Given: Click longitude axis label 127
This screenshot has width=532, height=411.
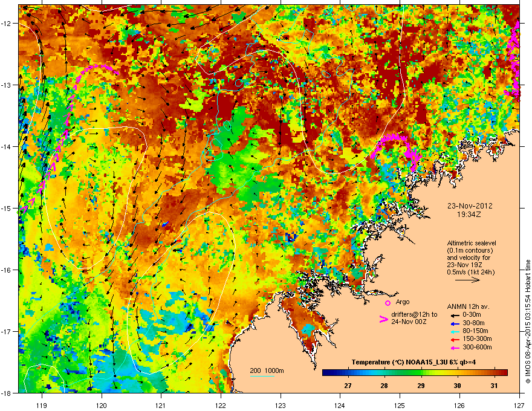Looking at the screenshot, I should (x=519, y=406).
